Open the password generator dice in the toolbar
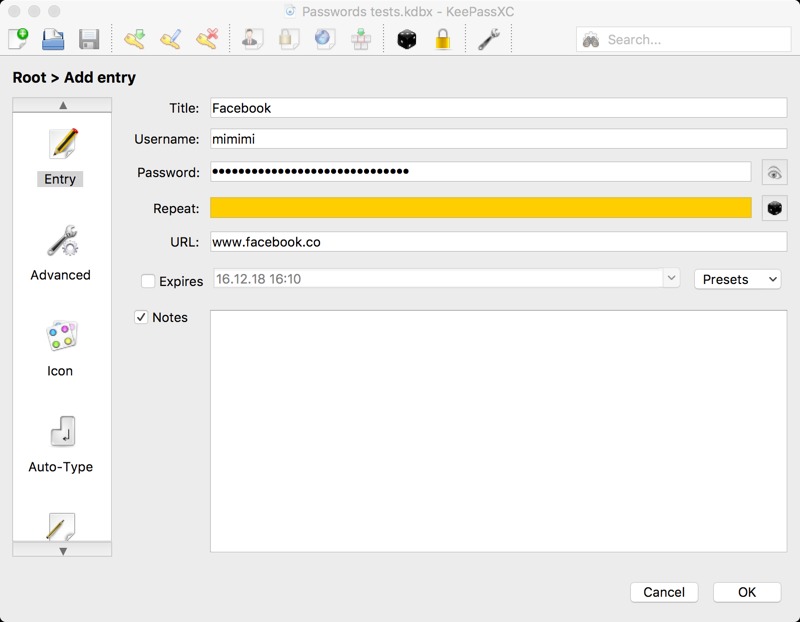 coord(407,39)
